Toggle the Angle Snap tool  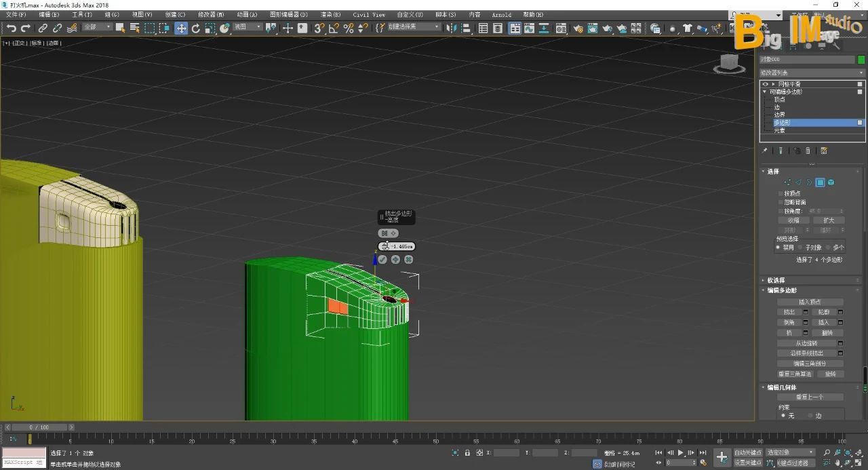click(x=334, y=28)
